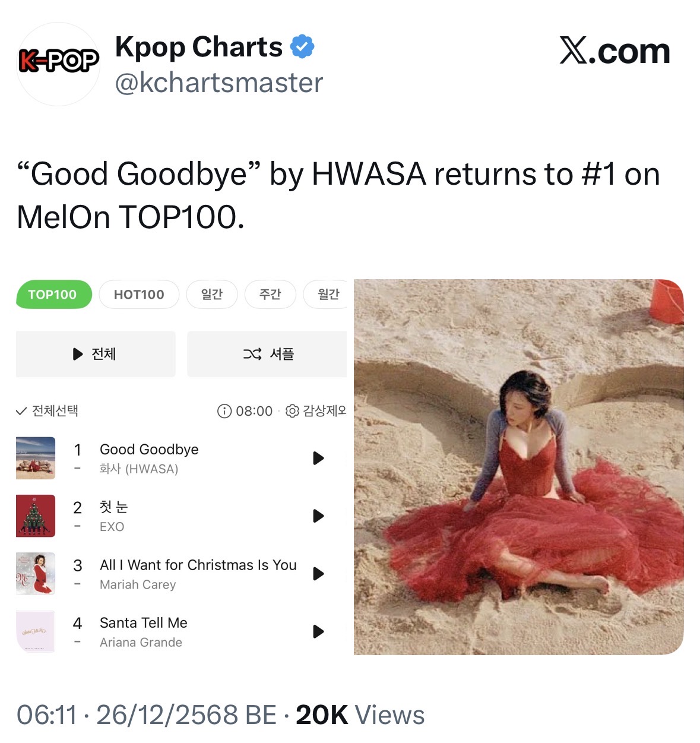Toggle the 전체선택 select-all checkmark

(21, 411)
